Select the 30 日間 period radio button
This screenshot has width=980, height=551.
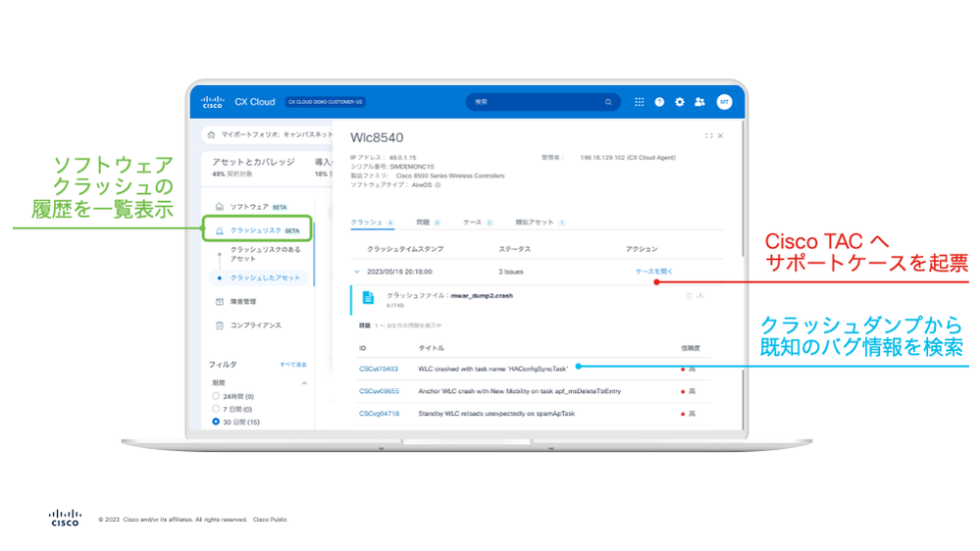point(216,422)
